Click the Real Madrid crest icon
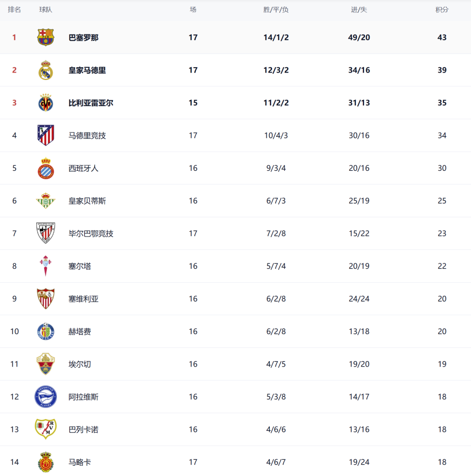The width and height of the screenshot is (471, 476). 46,70
